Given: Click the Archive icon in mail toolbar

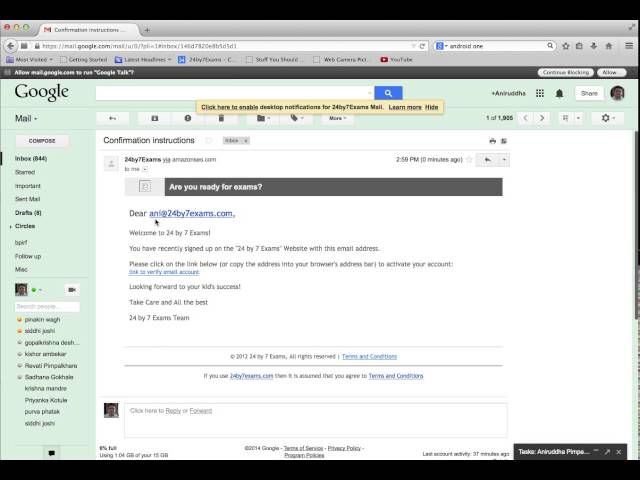Looking at the screenshot, I should coord(155,118).
